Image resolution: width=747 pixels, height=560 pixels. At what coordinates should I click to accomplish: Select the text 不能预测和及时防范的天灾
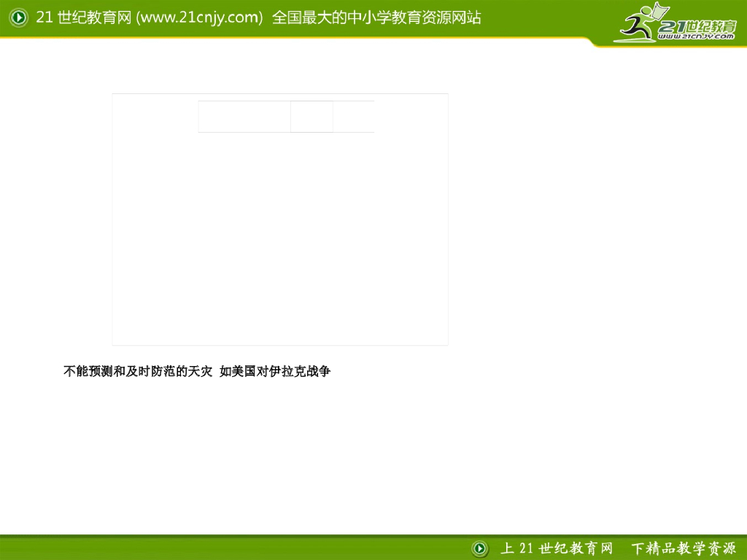pyautogui.click(x=138, y=371)
